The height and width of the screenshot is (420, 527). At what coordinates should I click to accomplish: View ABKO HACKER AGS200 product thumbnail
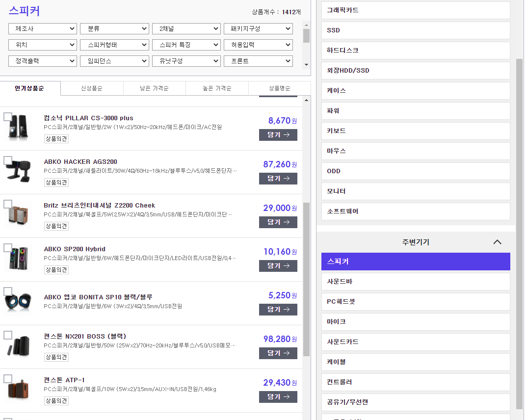tap(19, 171)
